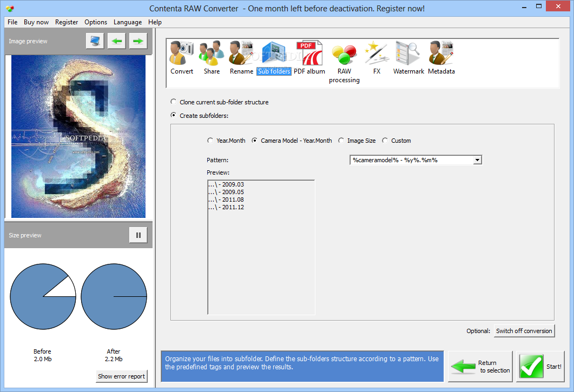The image size is (574, 392).
Task: Close the Contenta RAW Converter window
Action: point(558,6)
